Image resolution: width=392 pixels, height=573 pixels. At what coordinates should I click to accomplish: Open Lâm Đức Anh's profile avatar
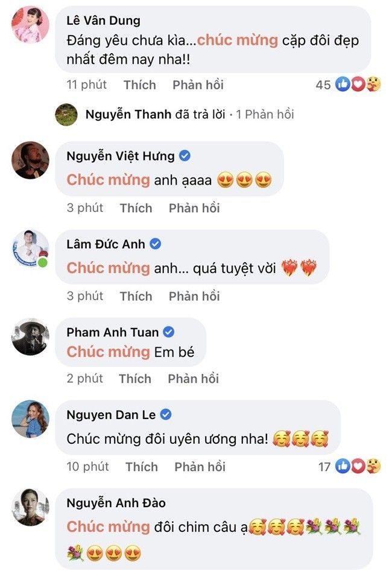[31, 248]
